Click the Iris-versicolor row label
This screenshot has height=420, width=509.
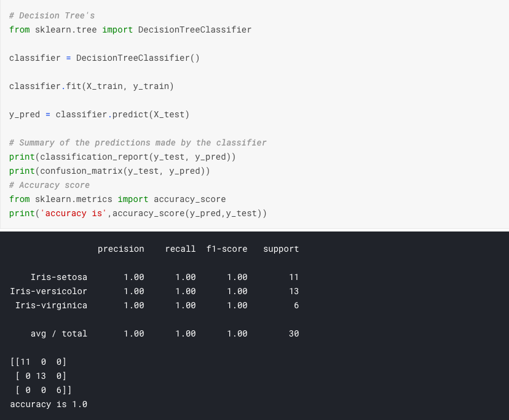click(x=49, y=291)
